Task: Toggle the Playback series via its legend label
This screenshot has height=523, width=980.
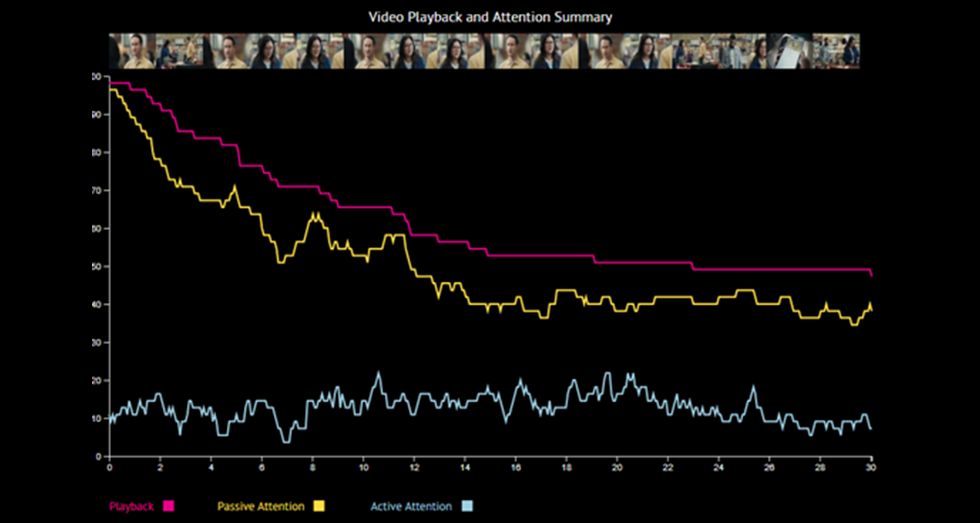Action: (x=131, y=506)
